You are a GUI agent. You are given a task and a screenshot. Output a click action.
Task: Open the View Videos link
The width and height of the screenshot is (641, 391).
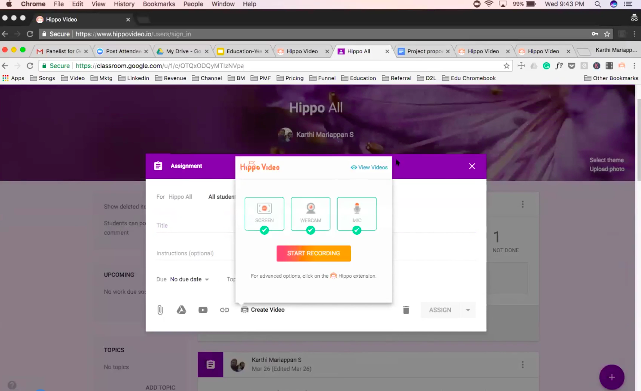coord(369,167)
